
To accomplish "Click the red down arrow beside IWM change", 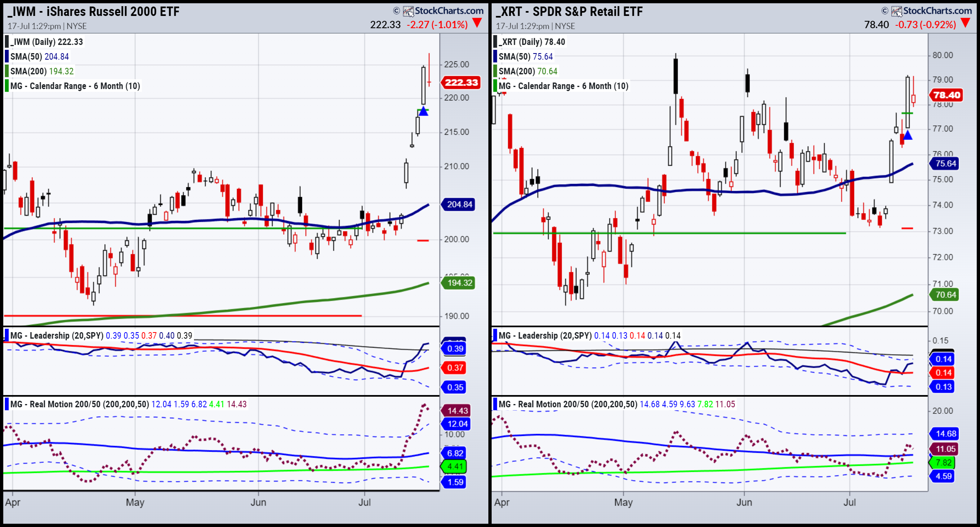I will click(x=477, y=23).
